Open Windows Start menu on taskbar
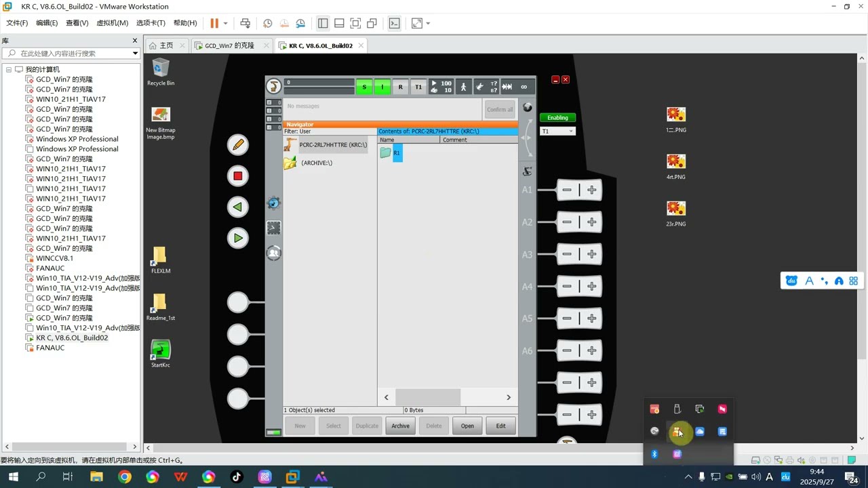Image resolution: width=868 pixels, height=488 pixels. 13,477
